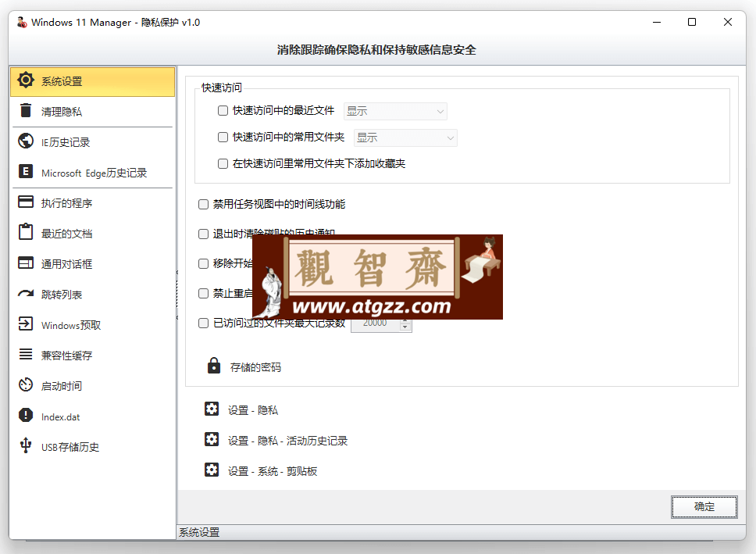Click the 执行的程序 window icon
Image resolution: width=756 pixels, height=554 pixels.
pyautogui.click(x=26, y=202)
